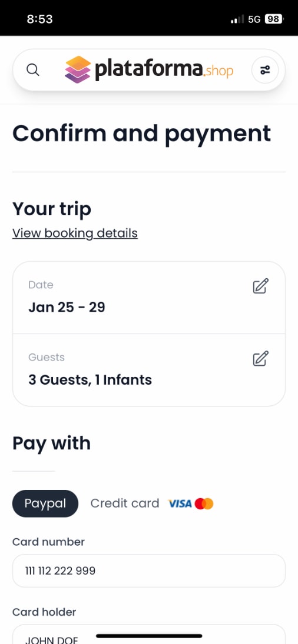The height and width of the screenshot is (644, 298).
Task: Tap the cellular signal bars
Action: pos(237,19)
